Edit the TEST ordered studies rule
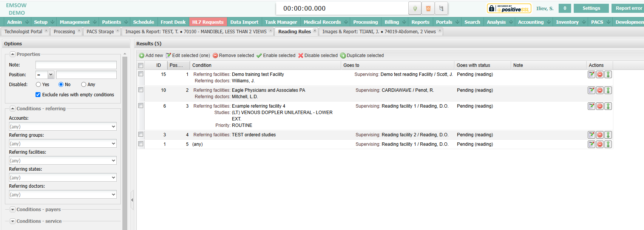This screenshot has width=644, height=230. pyautogui.click(x=591, y=135)
